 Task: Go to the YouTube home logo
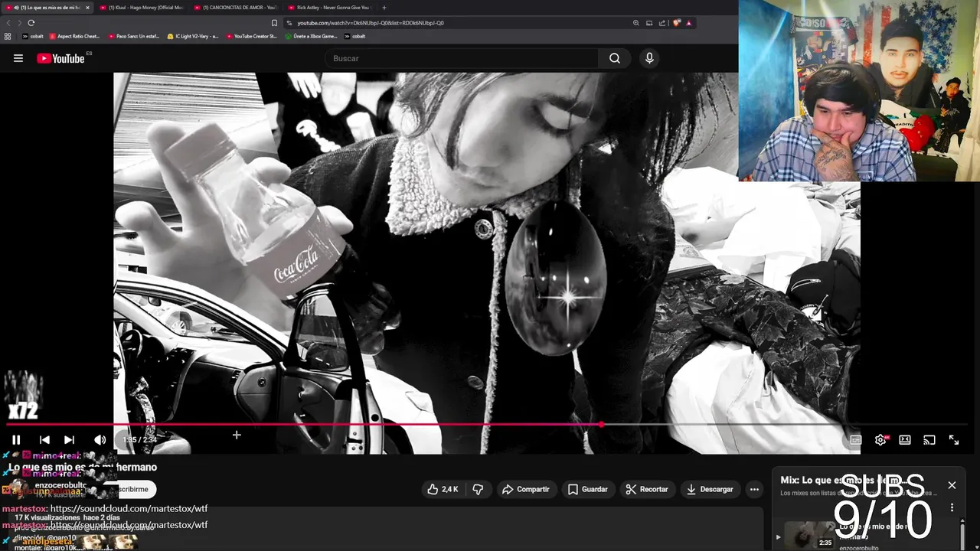click(x=60, y=58)
